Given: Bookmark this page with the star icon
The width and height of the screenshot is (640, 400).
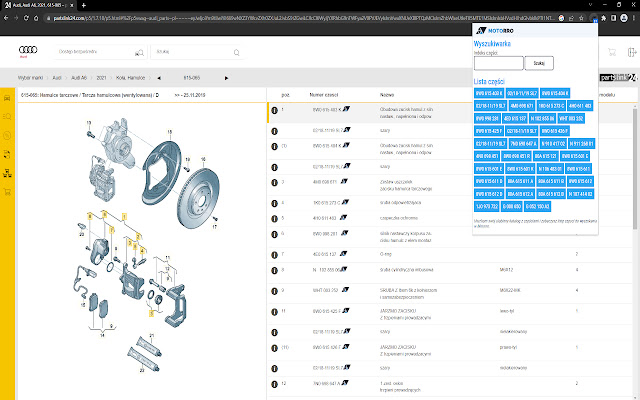Looking at the screenshot, I should pos(581,18).
